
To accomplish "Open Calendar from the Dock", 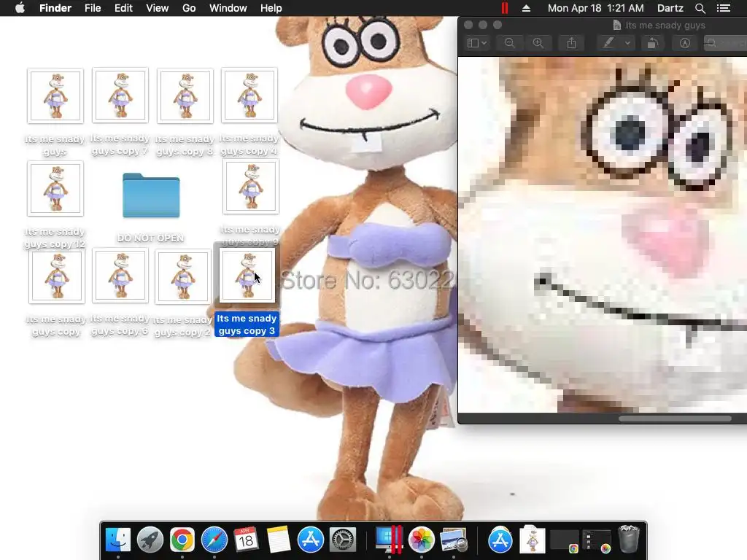I will coord(247,540).
